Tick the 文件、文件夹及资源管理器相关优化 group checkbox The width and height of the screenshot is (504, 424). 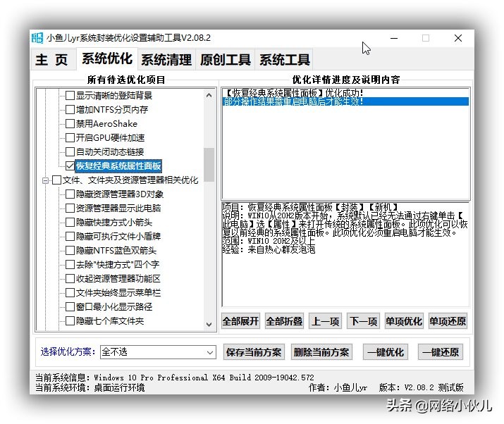[56, 180]
